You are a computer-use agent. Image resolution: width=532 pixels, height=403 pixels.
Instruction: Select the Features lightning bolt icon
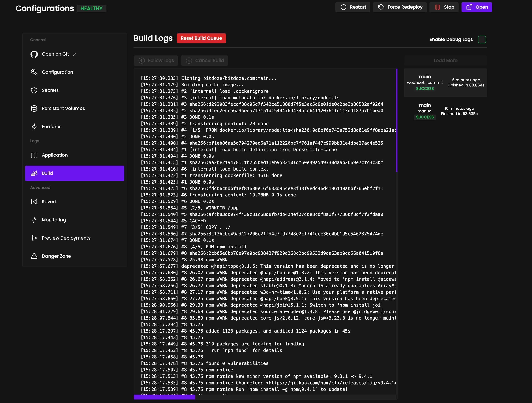34,126
